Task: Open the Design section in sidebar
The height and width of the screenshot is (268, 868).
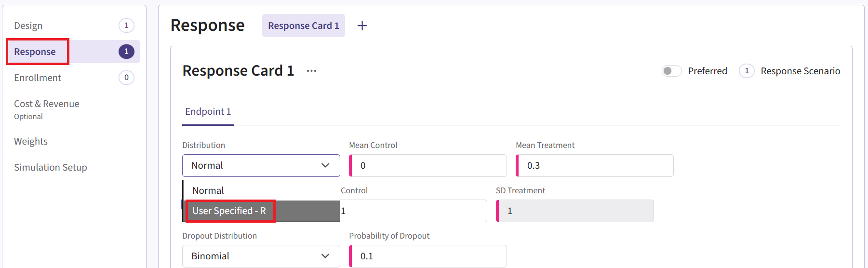Action: point(28,26)
